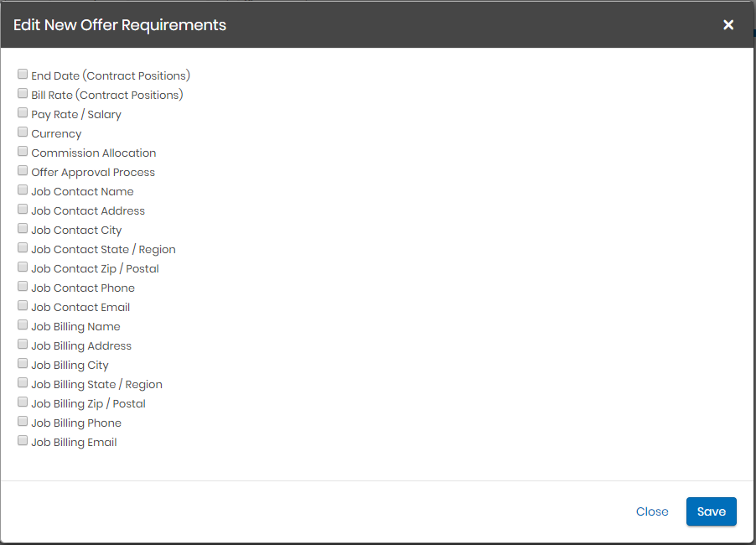Viewport: 756px width, 545px height.
Task: Enable the Offer Approval Process option
Action: [23, 171]
